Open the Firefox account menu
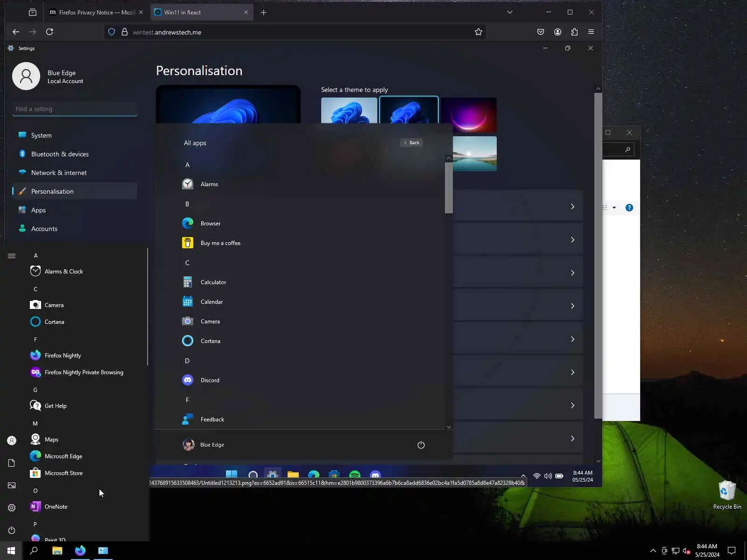 click(x=557, y=32)
